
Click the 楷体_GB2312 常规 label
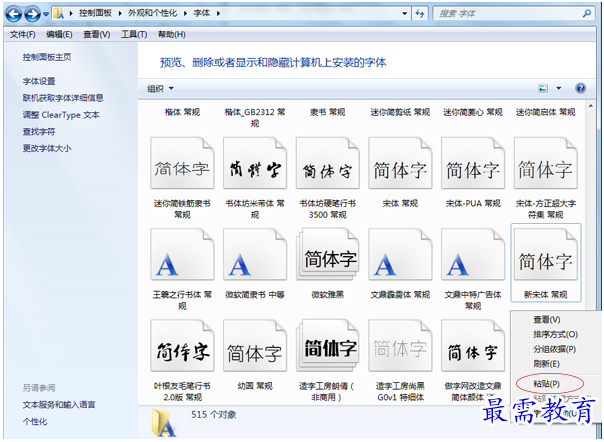point(255,118)
